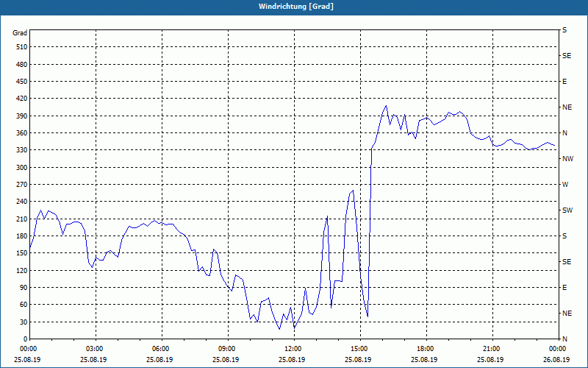588x368 pixels.
Task: Click the 240 y-axis label
Action: [x=22, y=201]
